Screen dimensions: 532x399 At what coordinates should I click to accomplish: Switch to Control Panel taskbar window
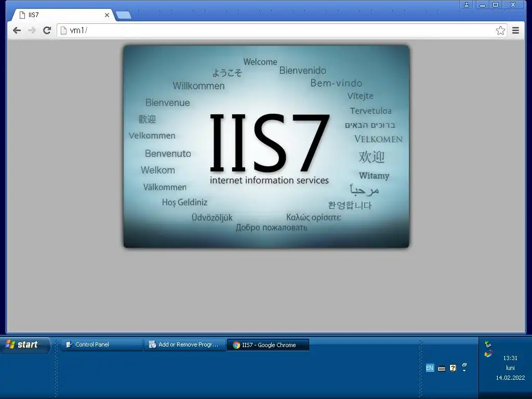point(102,345)
